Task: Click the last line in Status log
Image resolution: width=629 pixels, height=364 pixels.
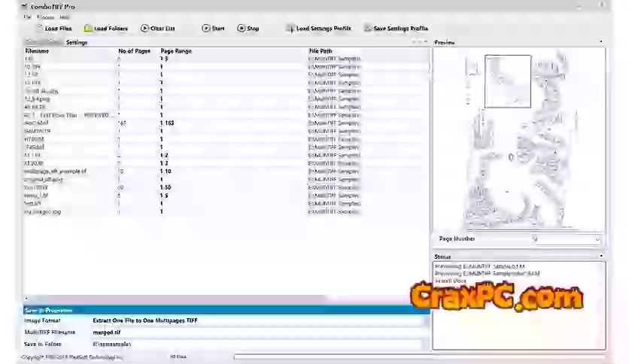Action: [x=450, y=281]
